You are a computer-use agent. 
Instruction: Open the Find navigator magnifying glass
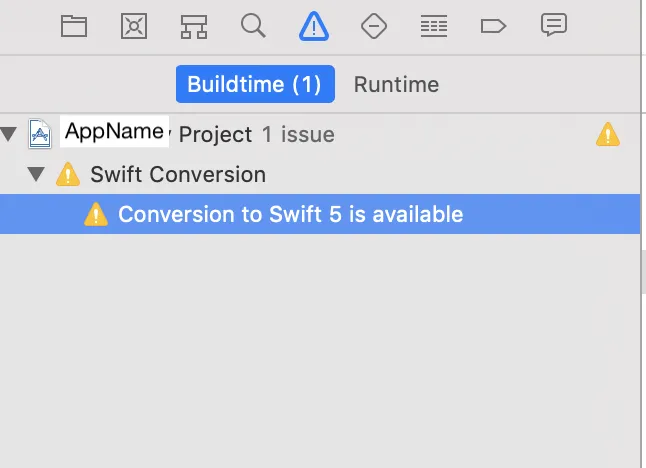(254, 26)
